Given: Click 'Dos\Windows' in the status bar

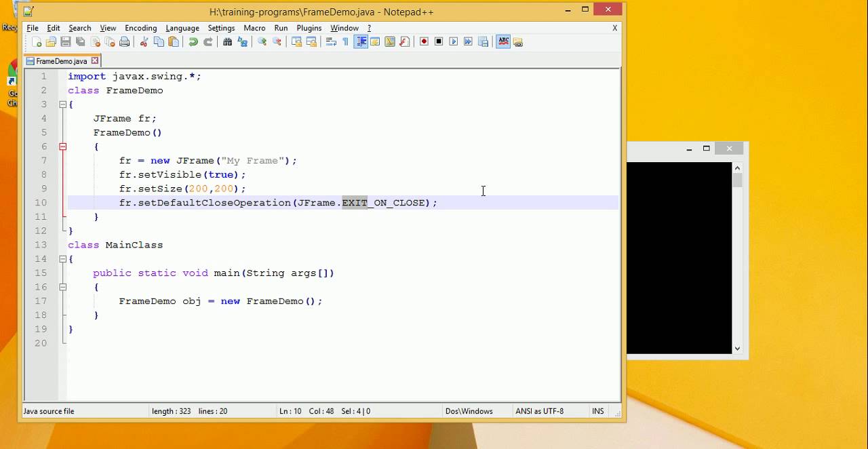Looking at the screenshot, I should pyautogui.click(x=469, y=411).
